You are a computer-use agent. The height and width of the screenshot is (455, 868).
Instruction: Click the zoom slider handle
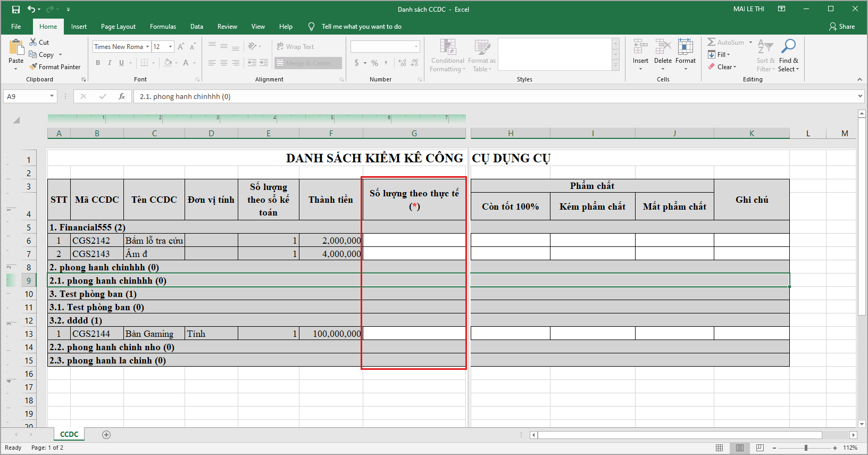pyautogui.click(x=806, y=448)
